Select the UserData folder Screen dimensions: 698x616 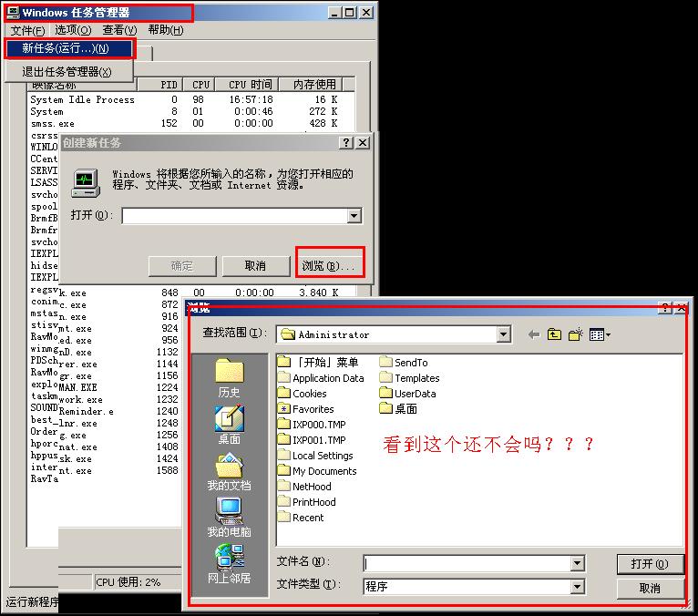pyautogui.click(x=407, y=394)
